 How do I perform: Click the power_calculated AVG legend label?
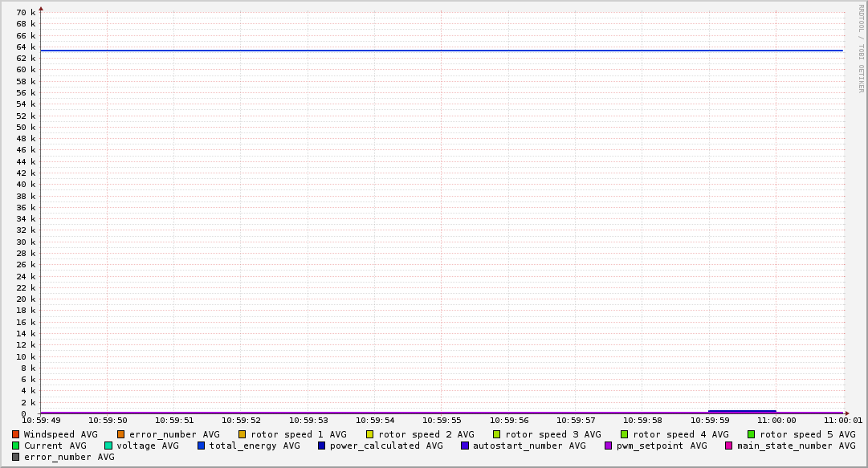[x=386, y=446]
